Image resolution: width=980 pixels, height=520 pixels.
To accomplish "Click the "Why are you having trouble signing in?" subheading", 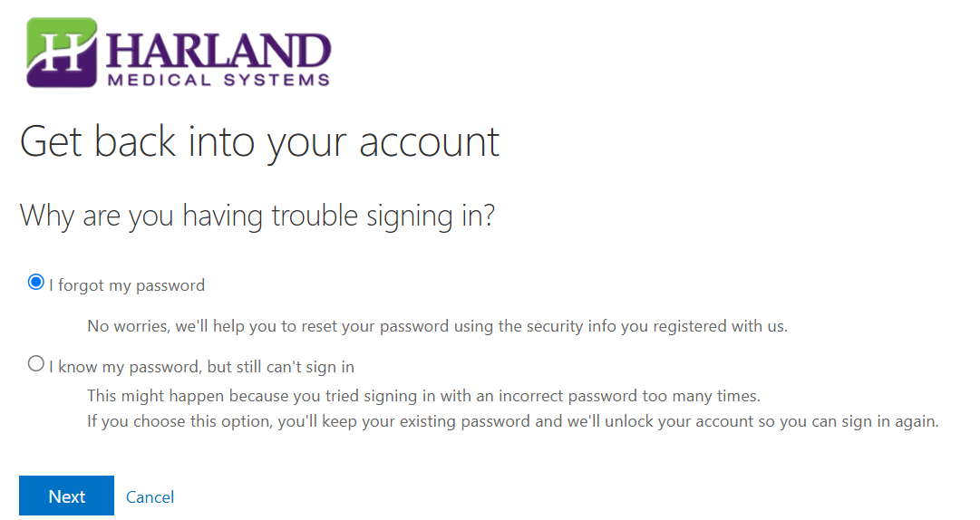I will 257,216.
